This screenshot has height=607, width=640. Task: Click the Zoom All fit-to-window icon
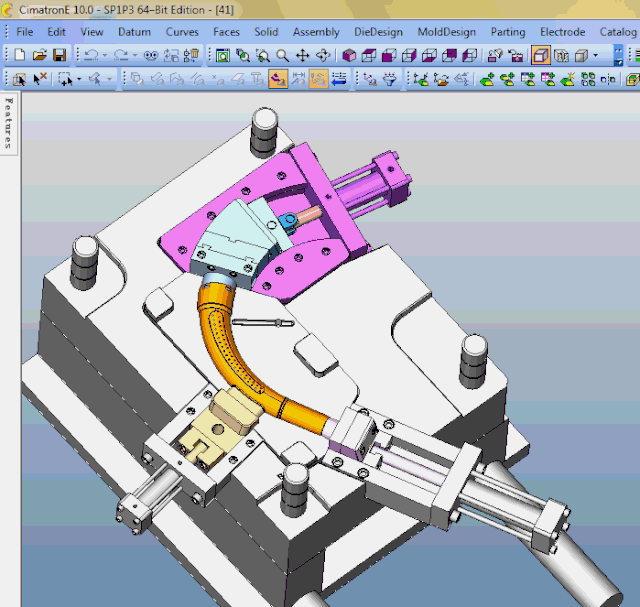(x=222, y=55)
